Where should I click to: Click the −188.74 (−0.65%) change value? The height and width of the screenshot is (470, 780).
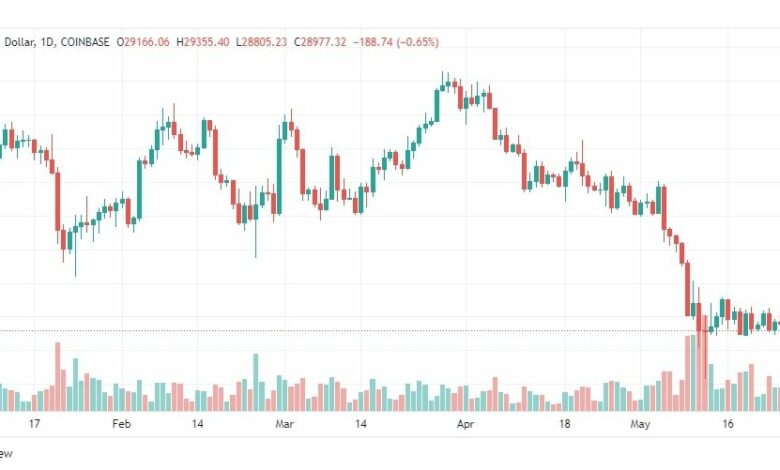point(396,42)
